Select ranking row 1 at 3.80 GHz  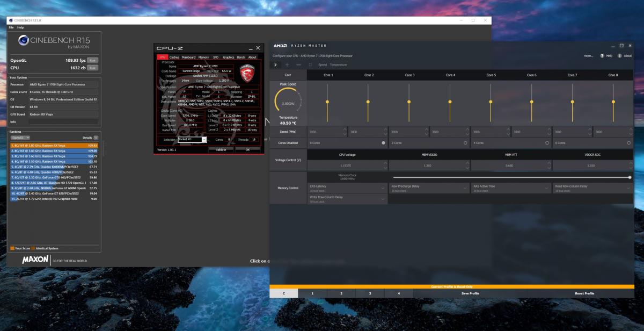pyautogui.click(x=54, y=146)
